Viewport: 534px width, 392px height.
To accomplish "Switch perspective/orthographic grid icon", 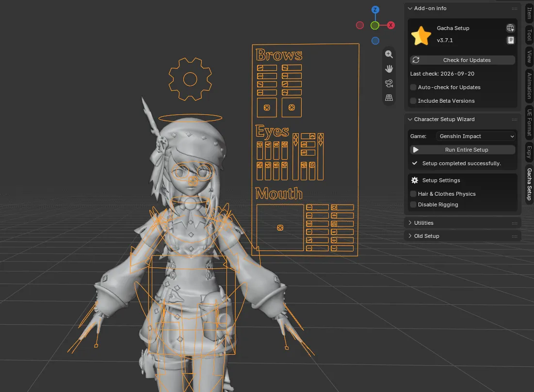I will 389,98.
